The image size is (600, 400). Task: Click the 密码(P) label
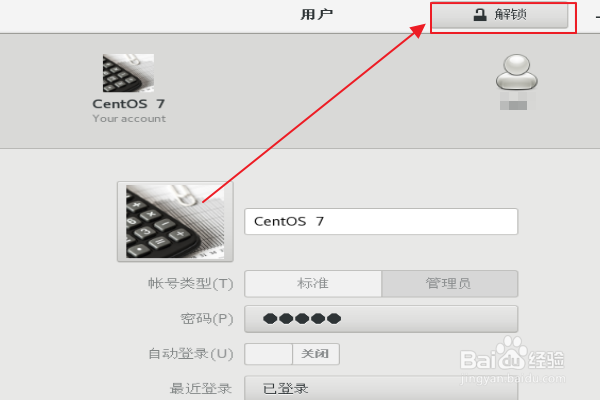(x=207, y=318)
